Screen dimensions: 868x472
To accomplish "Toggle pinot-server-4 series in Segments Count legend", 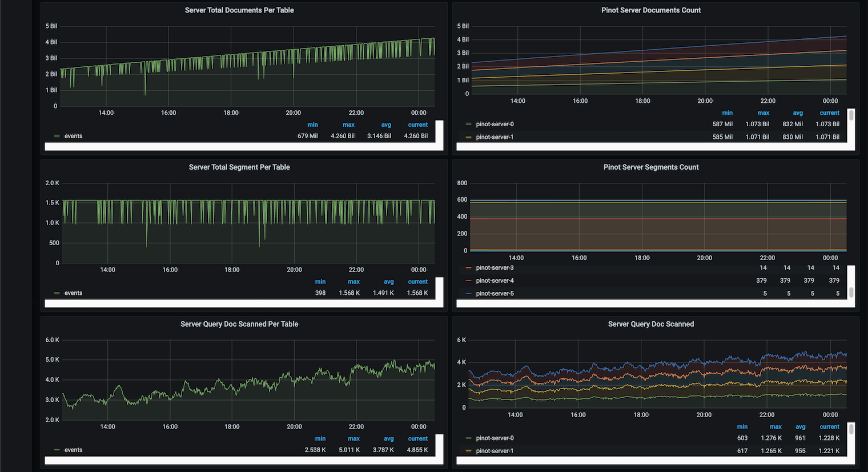I will tap(495, 281).
